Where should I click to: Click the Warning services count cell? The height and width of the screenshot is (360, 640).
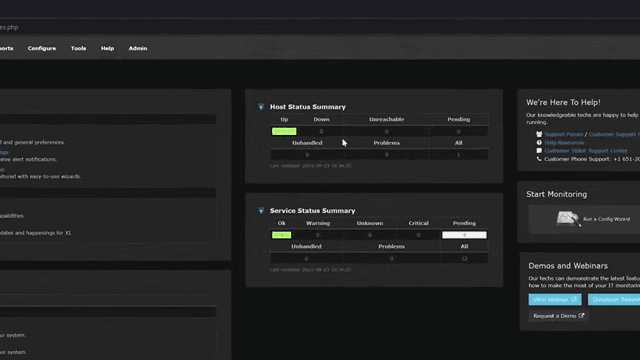(x=318, y=235)
